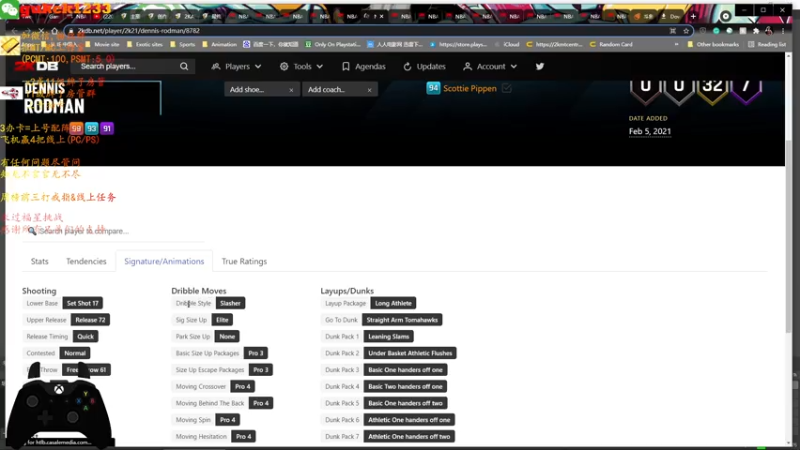Click the Set Shot 17 lower base value
The image size is (800, 450).
point(83,303)
